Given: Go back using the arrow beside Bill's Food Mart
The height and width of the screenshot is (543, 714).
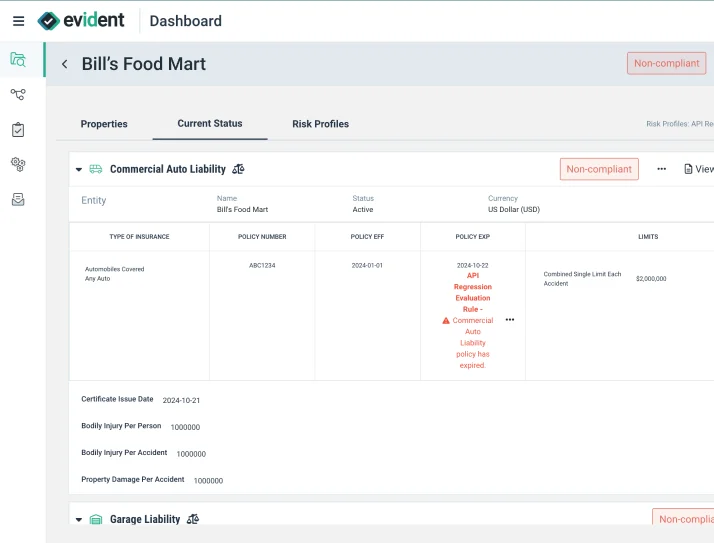Looking at the screenshot, I should 65,64.
